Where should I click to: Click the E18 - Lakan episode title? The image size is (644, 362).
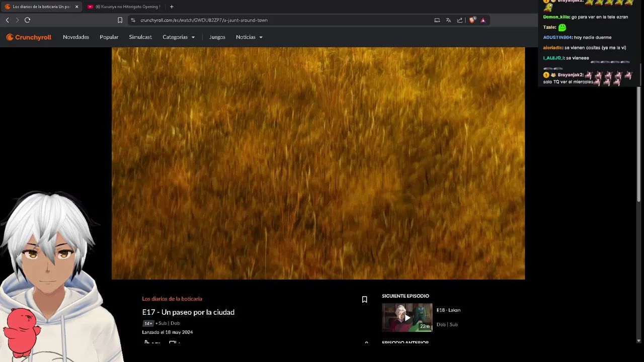click(448, 310)
